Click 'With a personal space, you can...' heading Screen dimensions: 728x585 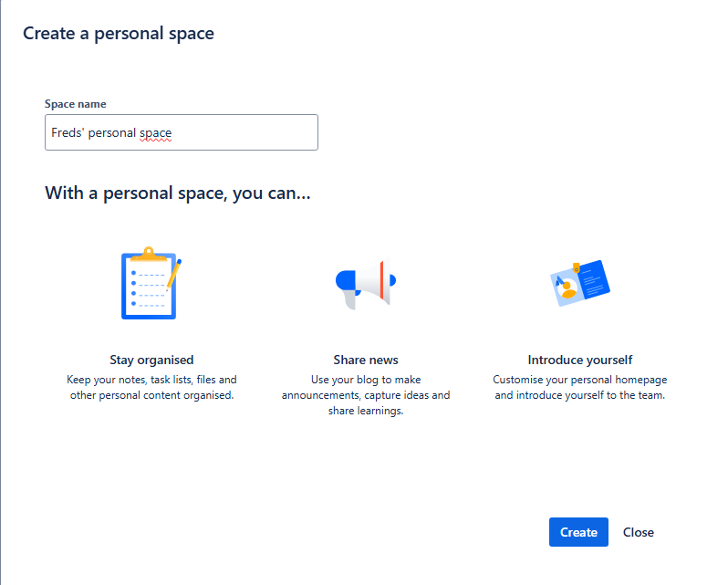pyautogui.click(x=178, y=193)
